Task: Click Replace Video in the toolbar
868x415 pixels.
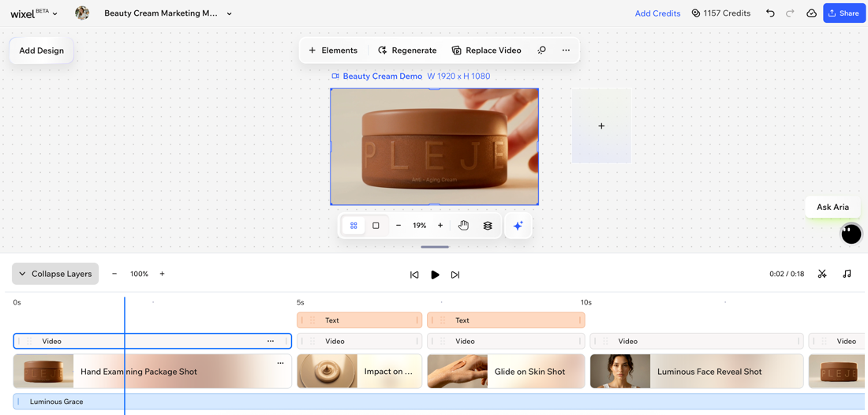Action: coord(487,50)
